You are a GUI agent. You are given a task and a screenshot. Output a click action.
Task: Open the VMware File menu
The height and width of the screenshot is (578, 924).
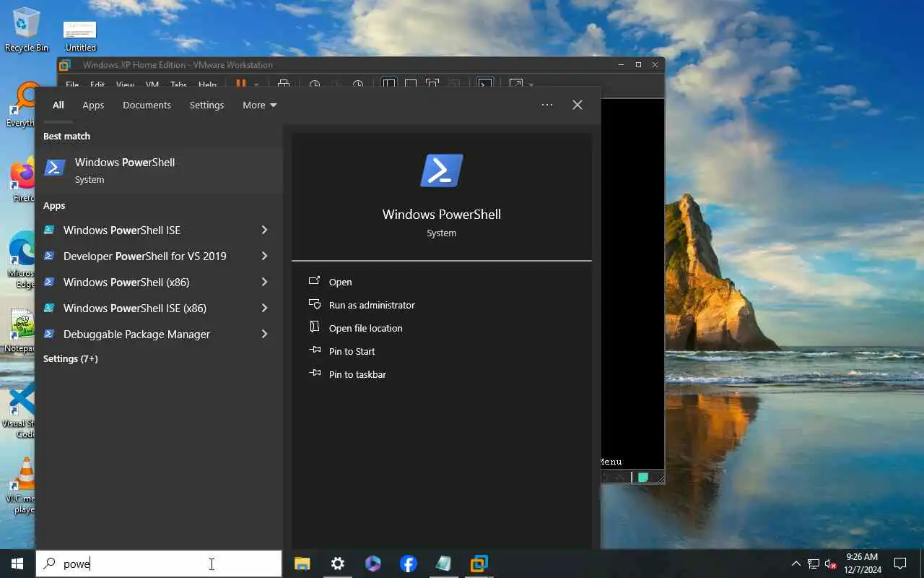tap(72, 85)
